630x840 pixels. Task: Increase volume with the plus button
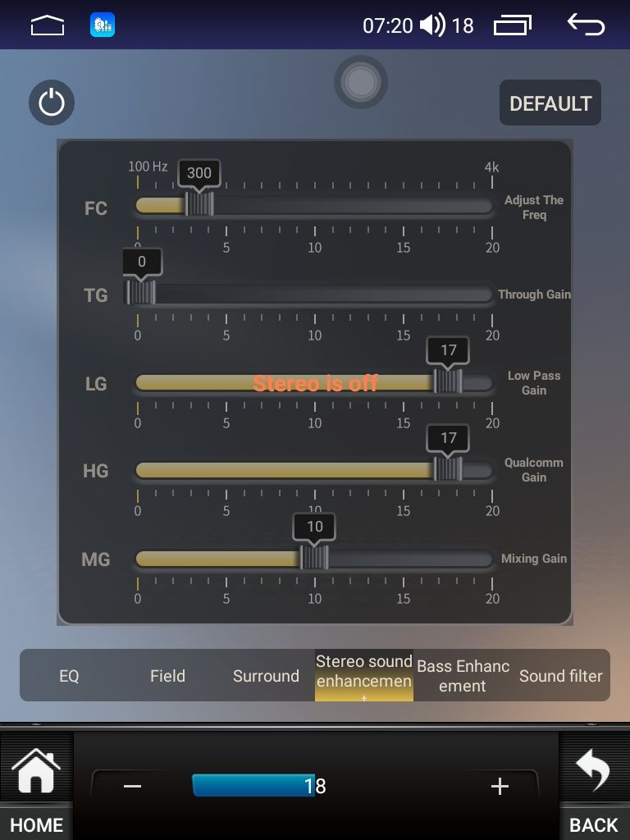pos(499,786)
